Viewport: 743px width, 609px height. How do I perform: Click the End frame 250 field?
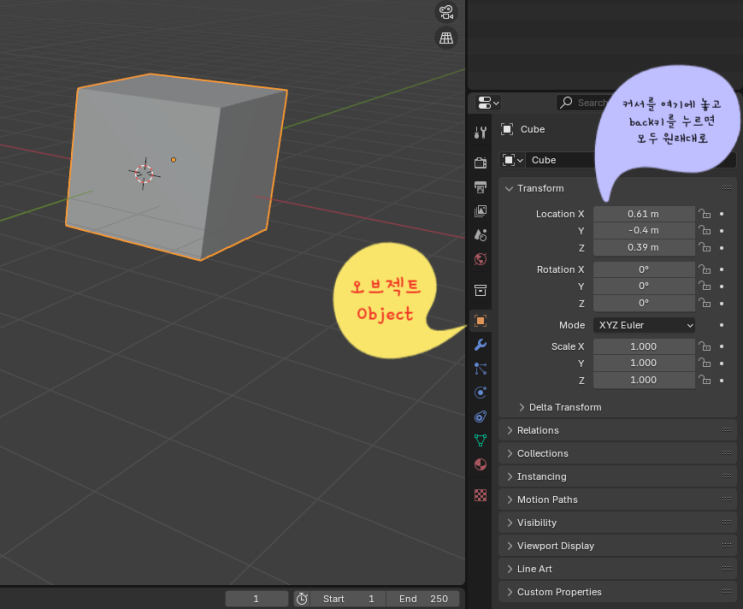tap(423, 599)
